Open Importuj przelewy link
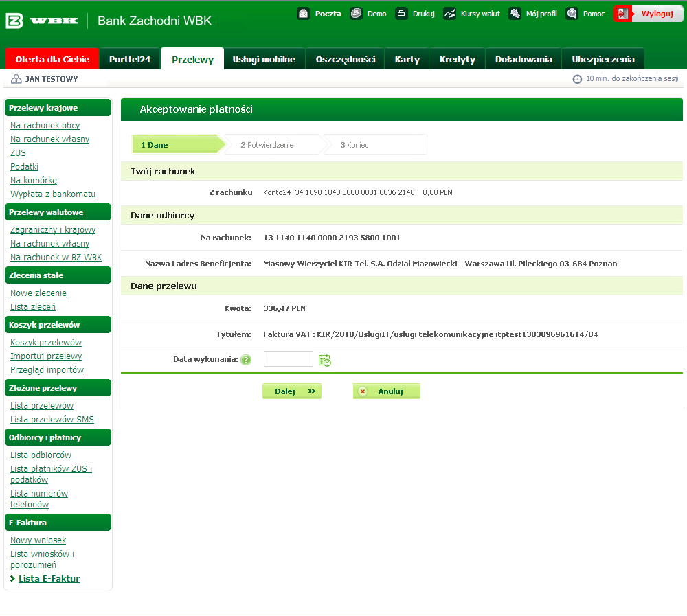This screenshot has width=687, height=616. pyautogui.click(x=46, y=356)
